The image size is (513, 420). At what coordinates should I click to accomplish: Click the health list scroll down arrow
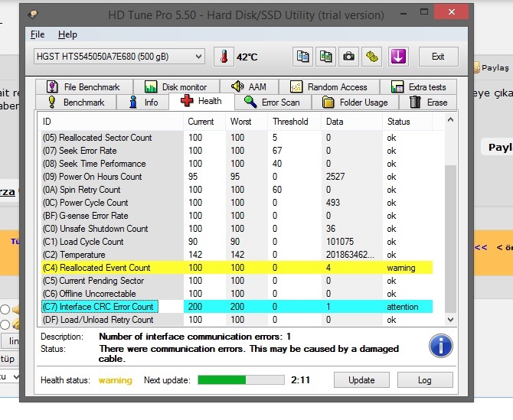(450, 319)
